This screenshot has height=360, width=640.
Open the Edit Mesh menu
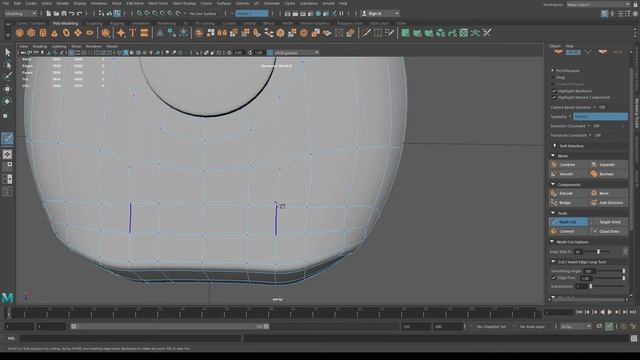click(x=135, y=3)
